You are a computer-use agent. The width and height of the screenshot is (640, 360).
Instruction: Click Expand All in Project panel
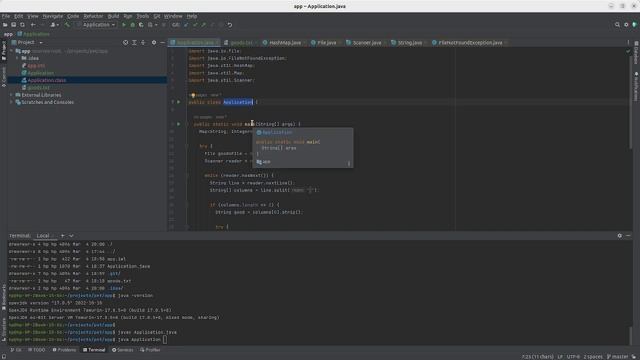pyautogui.click(x=134, y=42)
